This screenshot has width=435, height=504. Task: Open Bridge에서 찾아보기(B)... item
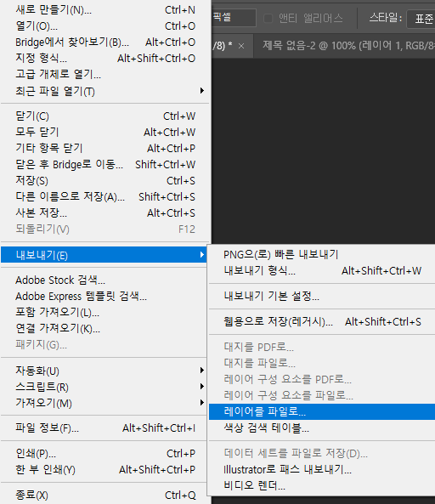point(105,42)
